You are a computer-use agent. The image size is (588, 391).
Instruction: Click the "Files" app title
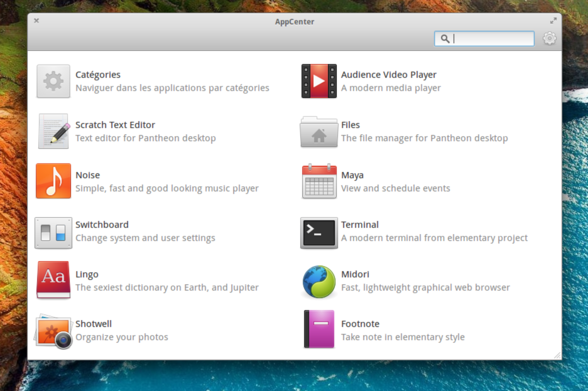(351, 125)
